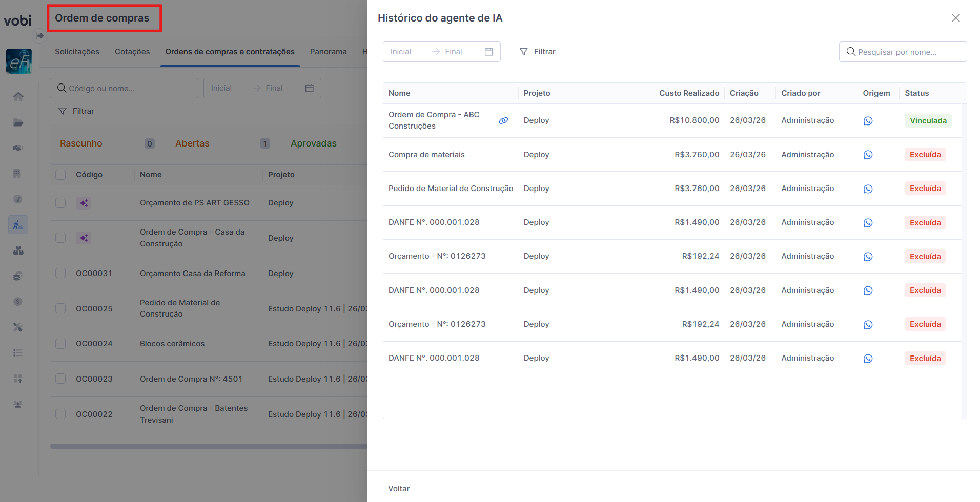The image size is (980, 502).
Task: Select the checkbox for order OC00031
Action: (60, 273)
